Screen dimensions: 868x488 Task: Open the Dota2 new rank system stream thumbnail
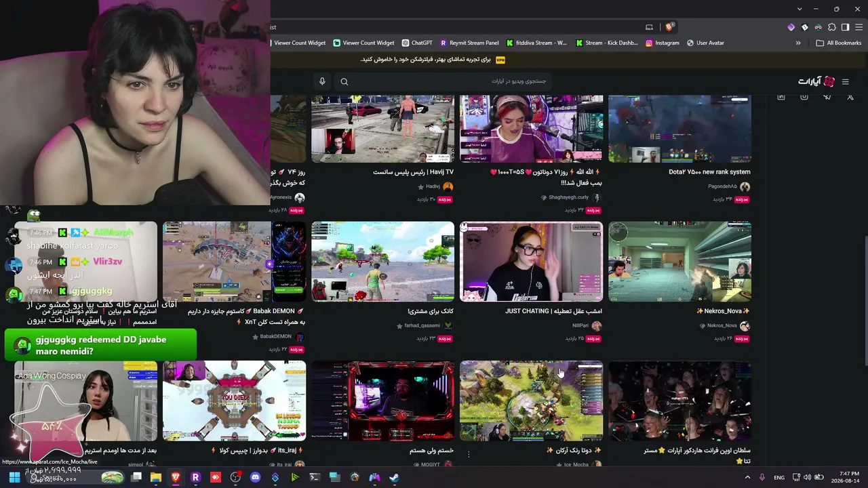[x=679, y=129]
